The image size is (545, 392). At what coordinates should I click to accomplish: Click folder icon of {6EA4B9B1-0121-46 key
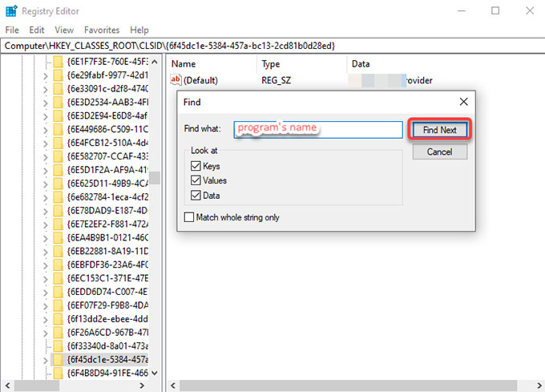coord(58,238)
